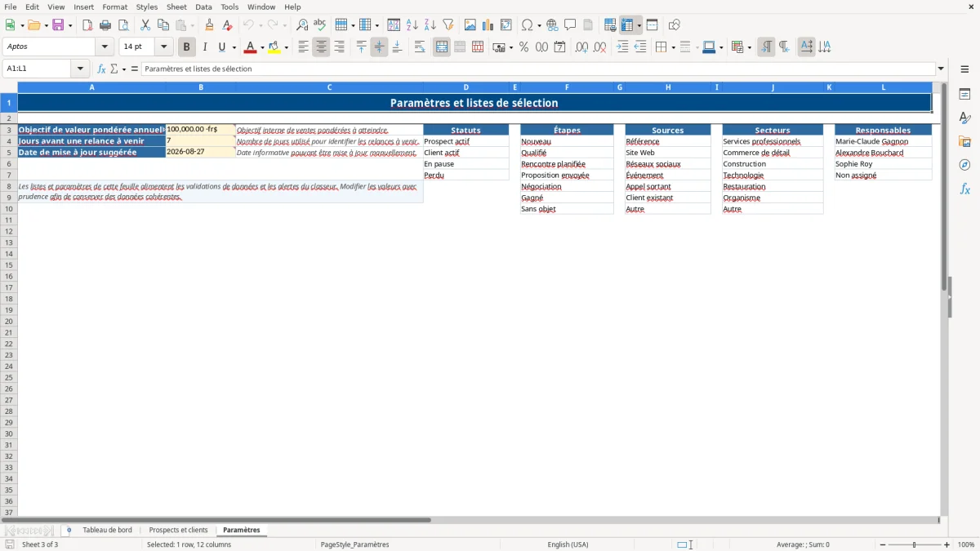Click the zoom in plus button
980x551 pixels.
947,544
